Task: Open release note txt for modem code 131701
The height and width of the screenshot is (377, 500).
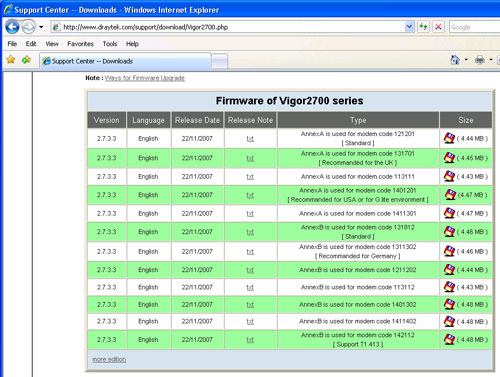Action: (x=250, y=158)
